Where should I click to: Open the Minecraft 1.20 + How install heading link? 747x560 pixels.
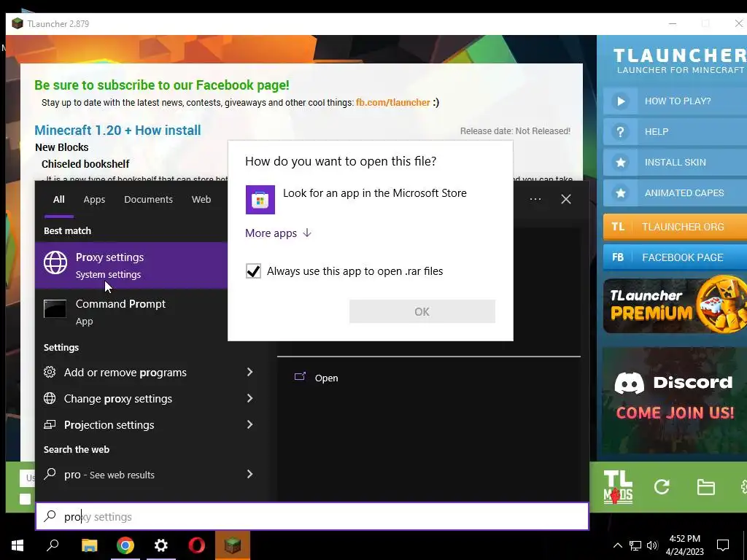point(117,130)
